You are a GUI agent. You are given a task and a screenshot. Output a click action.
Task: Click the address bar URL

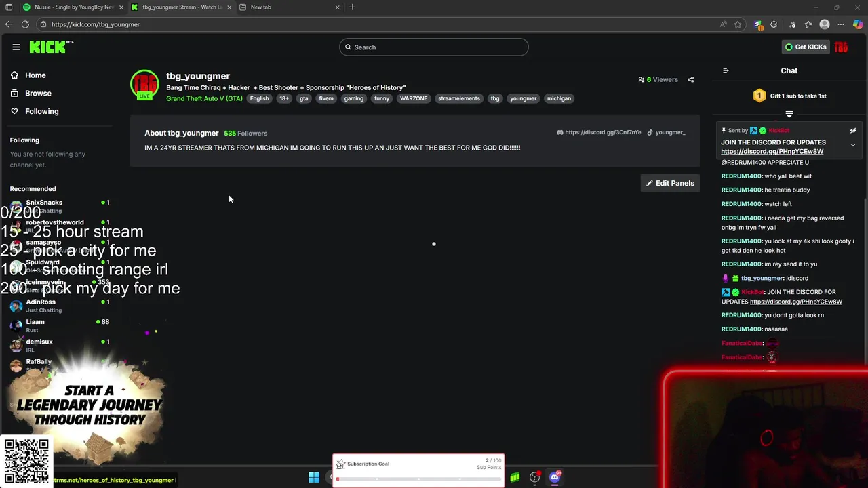[96, 24]
